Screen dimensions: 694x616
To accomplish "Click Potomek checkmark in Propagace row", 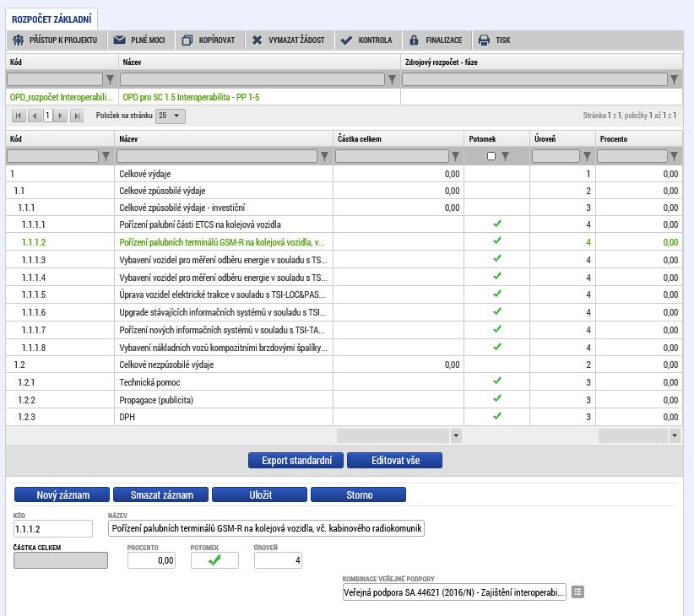I will coord(497,398).
